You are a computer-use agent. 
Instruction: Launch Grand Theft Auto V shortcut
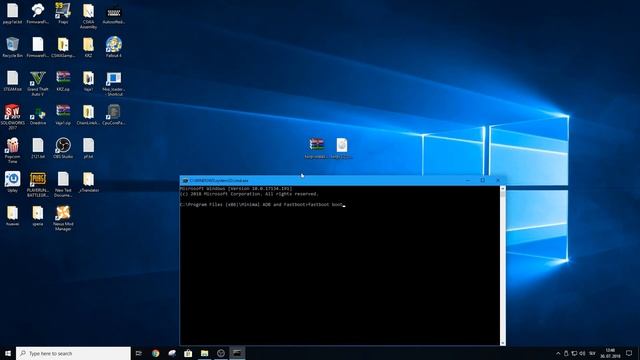pos(38,83)
